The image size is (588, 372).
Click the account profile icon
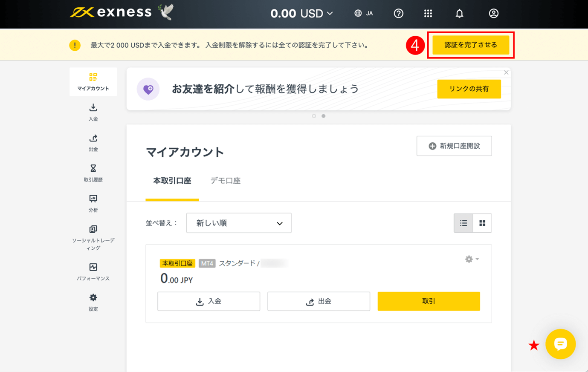click(x=493, y=13)
